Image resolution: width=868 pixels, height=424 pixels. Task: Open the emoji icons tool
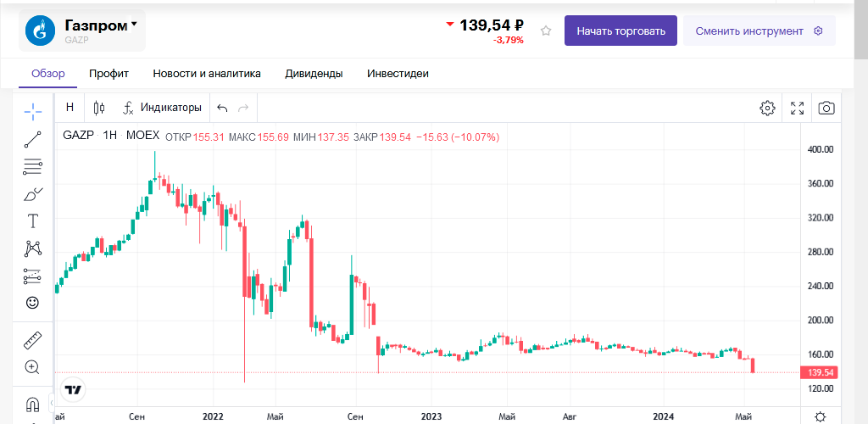[x=33, y=303]
